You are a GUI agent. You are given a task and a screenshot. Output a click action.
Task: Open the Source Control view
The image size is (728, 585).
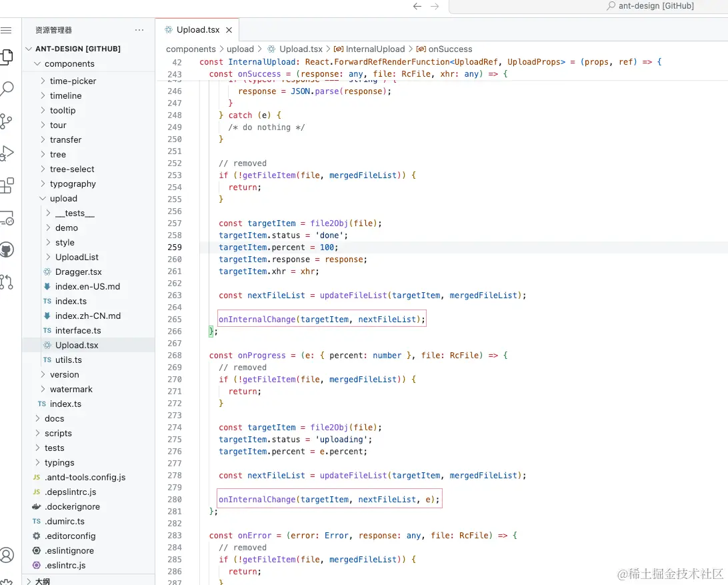pos(7,121)
